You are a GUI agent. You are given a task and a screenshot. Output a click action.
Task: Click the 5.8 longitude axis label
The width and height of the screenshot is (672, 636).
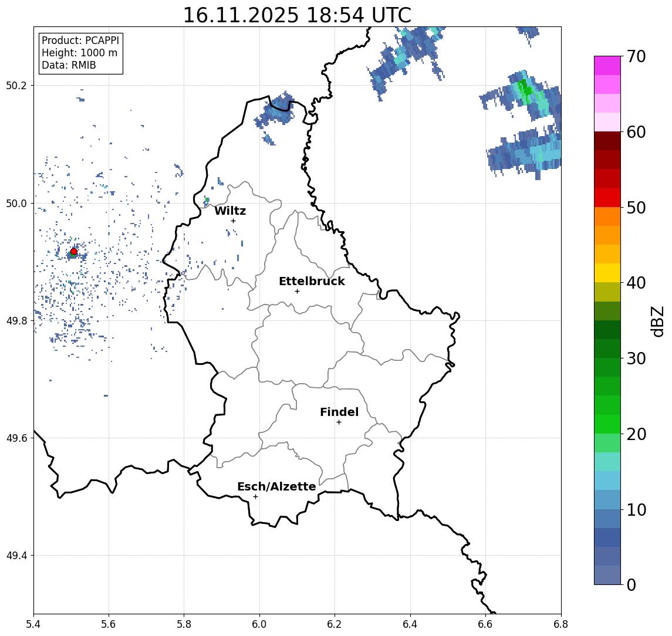point(184,624)
